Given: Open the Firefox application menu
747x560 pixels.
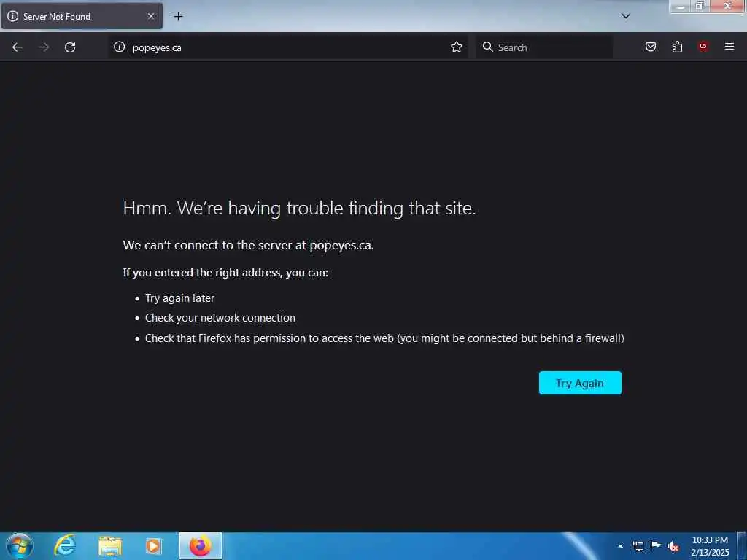Looking at the screenshot, I should point(729,47).
